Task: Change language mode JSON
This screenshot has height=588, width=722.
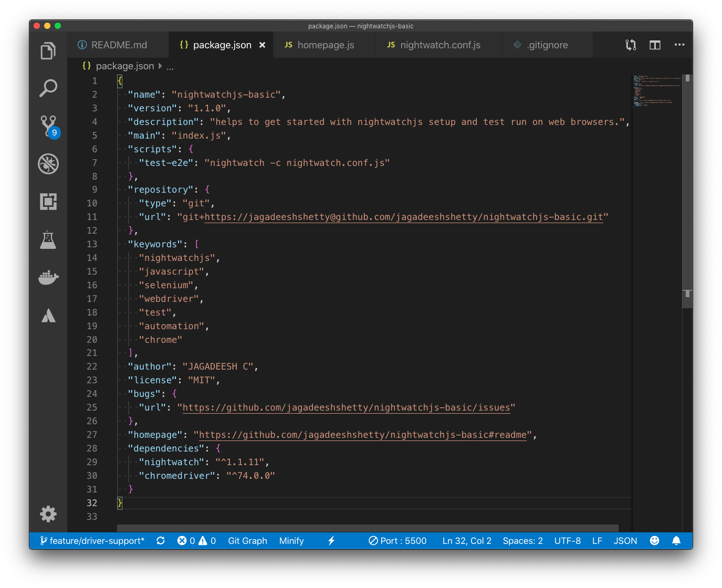Action: tap(625, 541)
